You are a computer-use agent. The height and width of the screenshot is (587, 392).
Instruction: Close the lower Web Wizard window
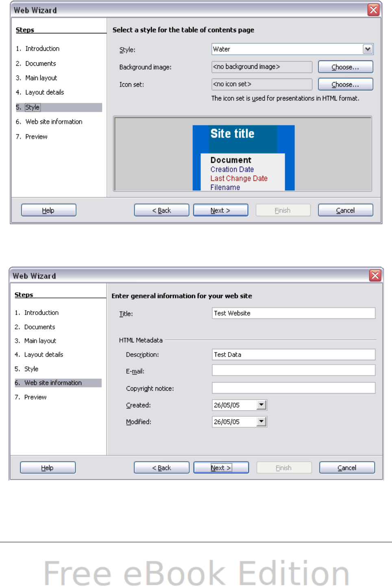click(x=375, y=275)
